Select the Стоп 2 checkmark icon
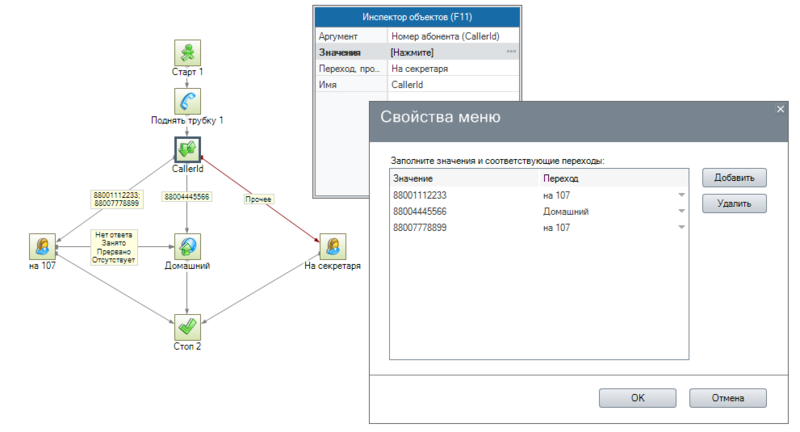Image resolution: width=800 pixels, height=432 pixels. pos(187,326)
